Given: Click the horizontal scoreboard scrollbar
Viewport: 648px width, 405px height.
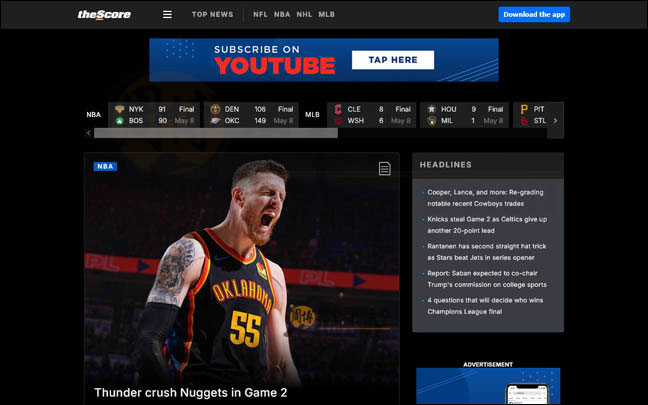Looking at the screenshot, I should 216,133.
